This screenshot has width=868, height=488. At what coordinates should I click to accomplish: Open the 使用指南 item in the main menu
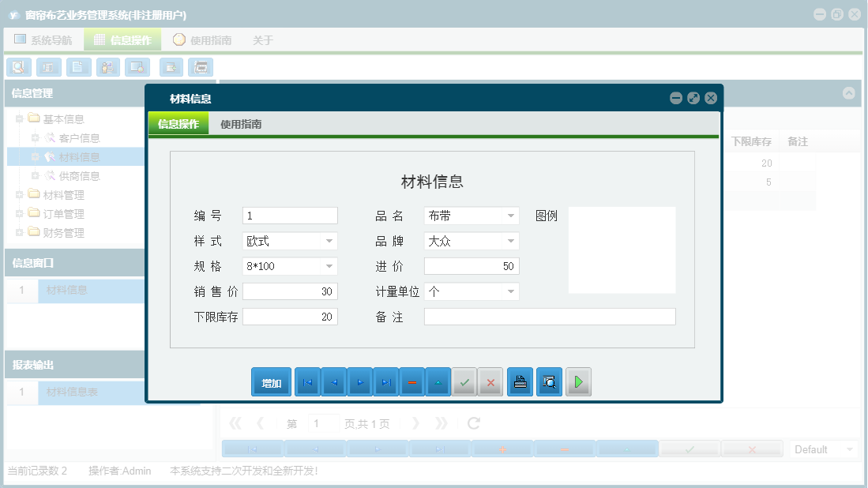point(202,39)
